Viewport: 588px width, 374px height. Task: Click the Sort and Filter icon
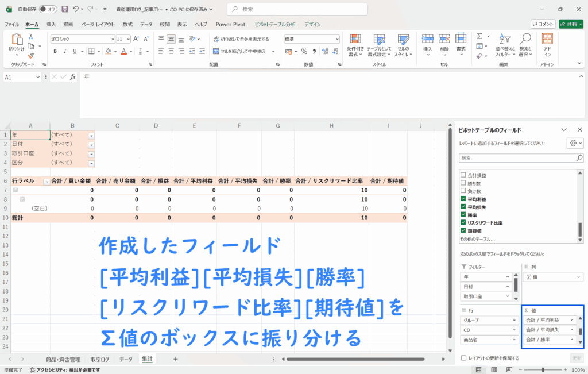click(x=505, y=44)
